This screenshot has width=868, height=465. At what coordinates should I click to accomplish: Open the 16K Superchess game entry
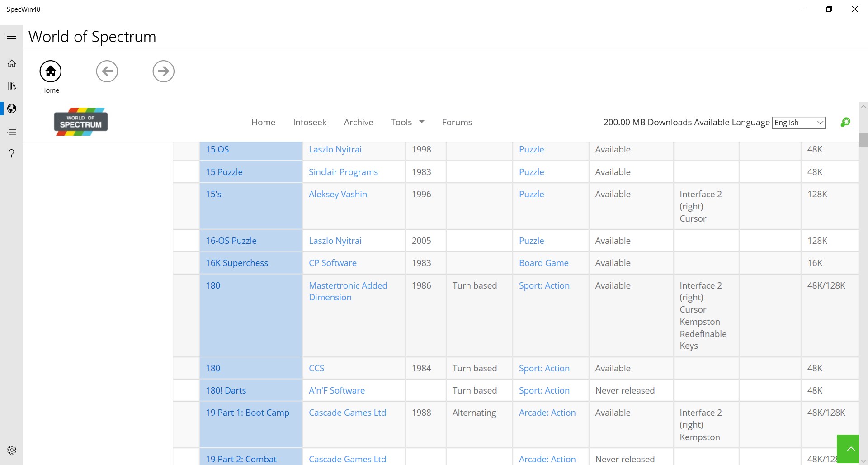point(237,263)
